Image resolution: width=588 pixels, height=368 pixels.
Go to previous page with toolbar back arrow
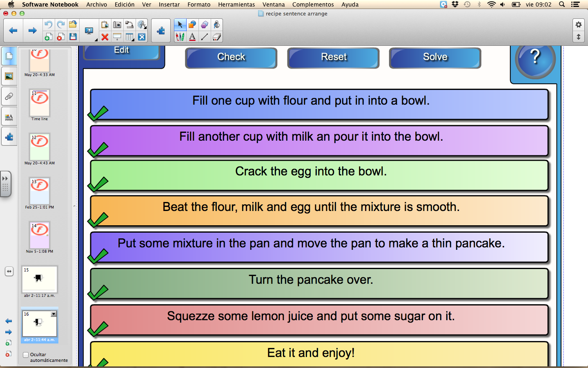click(13, 31)
